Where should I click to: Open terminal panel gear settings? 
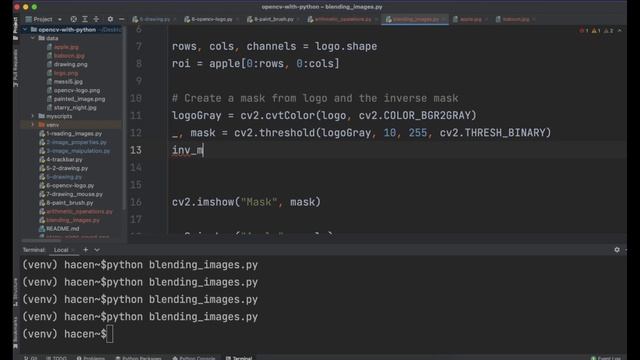pyautogui.click(x=617, y=250)
